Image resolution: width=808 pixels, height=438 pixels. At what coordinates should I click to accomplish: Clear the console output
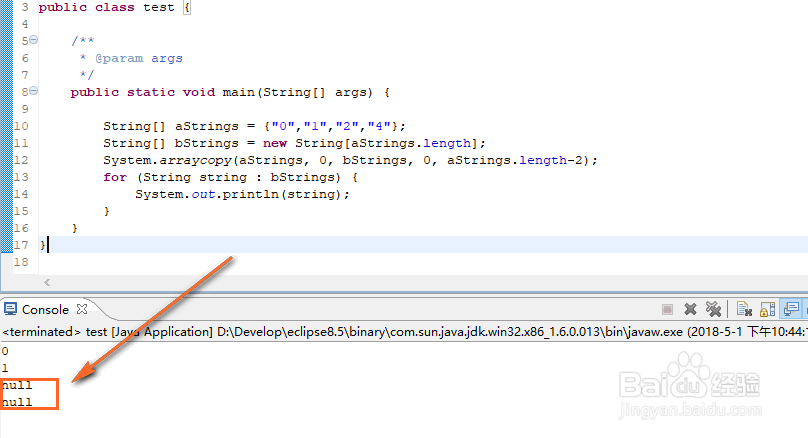point(744,309)
